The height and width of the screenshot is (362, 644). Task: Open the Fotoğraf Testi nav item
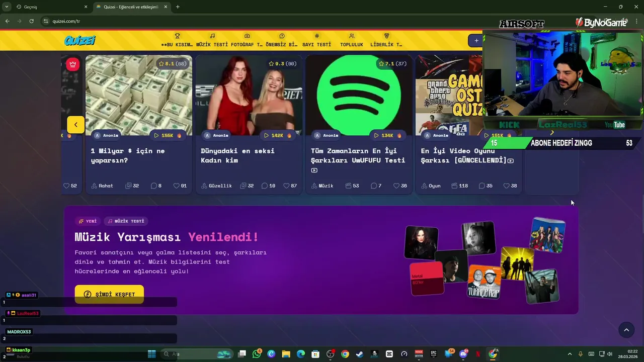coord(247,40)
